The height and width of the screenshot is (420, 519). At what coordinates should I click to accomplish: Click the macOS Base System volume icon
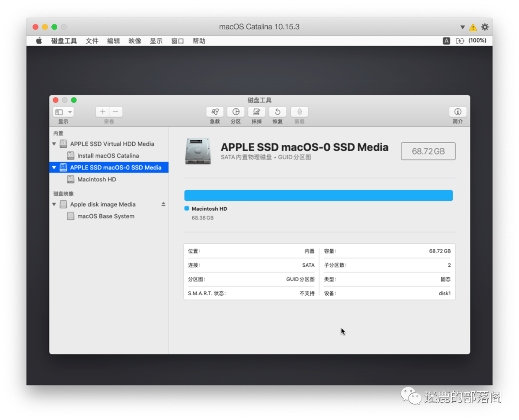[71, 216]
